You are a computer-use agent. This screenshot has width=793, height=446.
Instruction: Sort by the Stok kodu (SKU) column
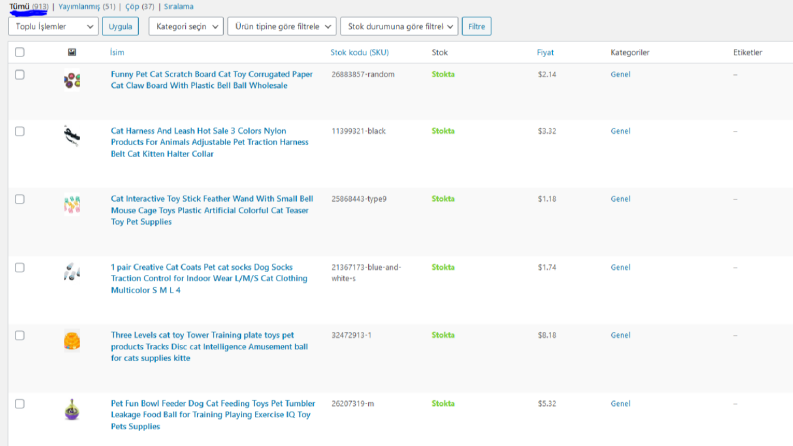(x=360, y=52)
